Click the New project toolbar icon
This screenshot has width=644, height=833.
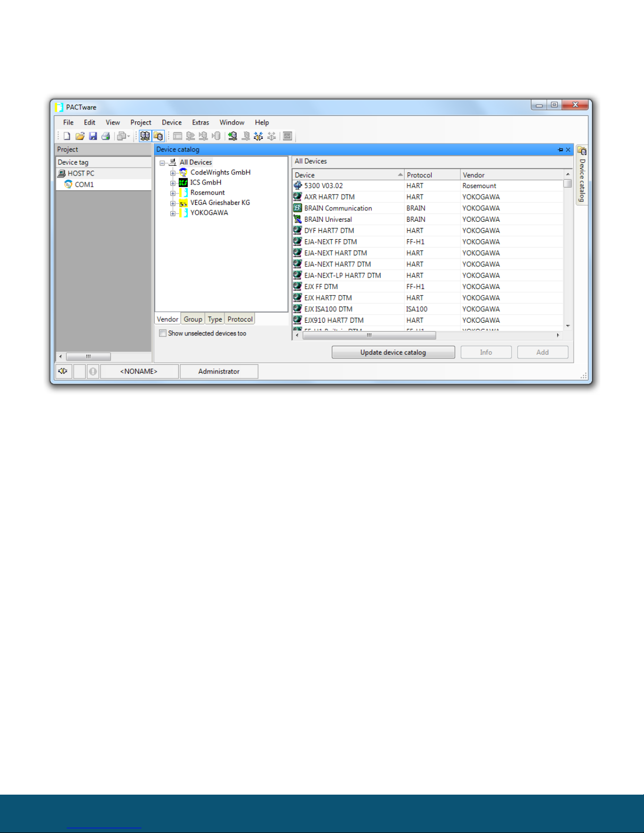tap(67, 136)
